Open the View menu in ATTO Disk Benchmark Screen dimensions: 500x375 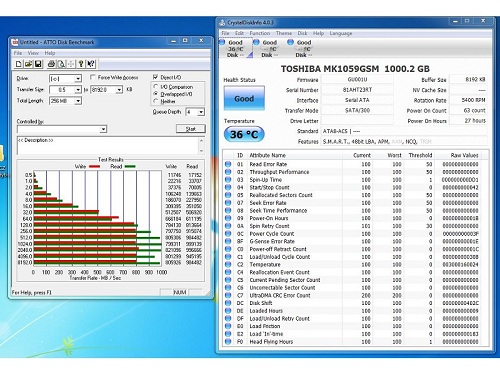(x=33, y=53)
